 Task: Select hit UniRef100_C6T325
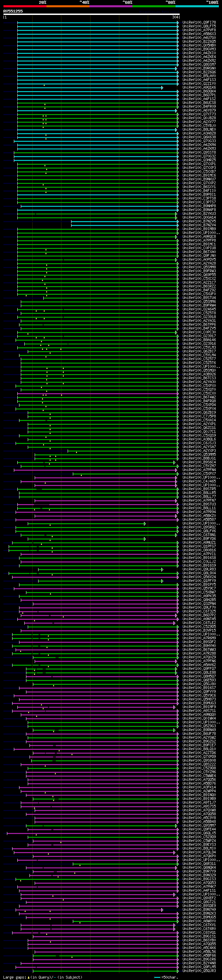(x=199, y=612)
